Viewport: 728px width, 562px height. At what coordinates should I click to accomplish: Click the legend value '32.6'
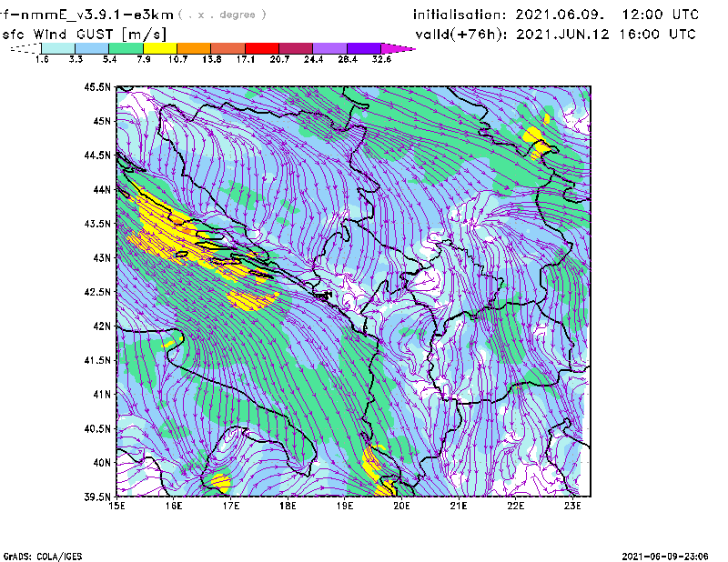pos(381,59)
